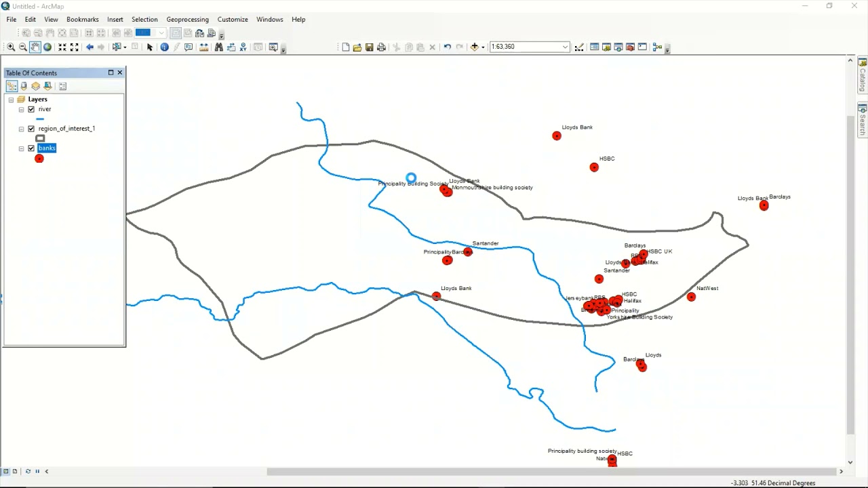Pause map drawing
868x488 pixels.
click(37, 471)
